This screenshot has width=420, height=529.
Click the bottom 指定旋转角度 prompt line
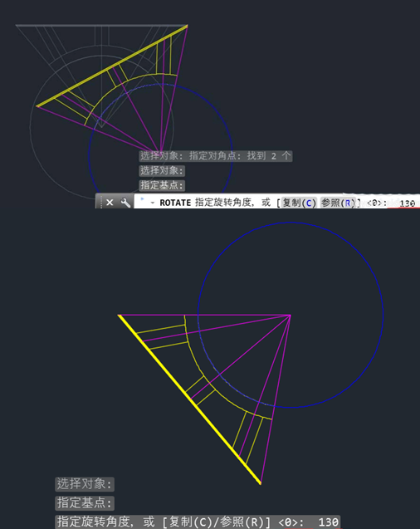click(198, 522)
